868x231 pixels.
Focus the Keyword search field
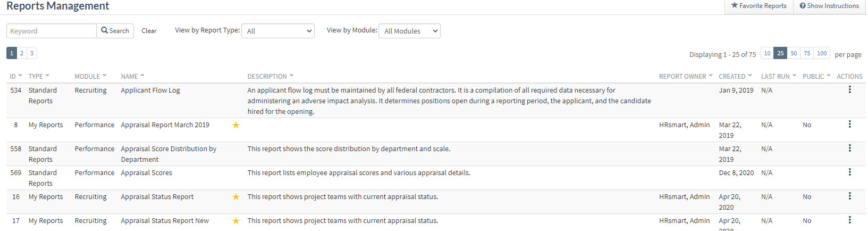click(x=51, y=31)
